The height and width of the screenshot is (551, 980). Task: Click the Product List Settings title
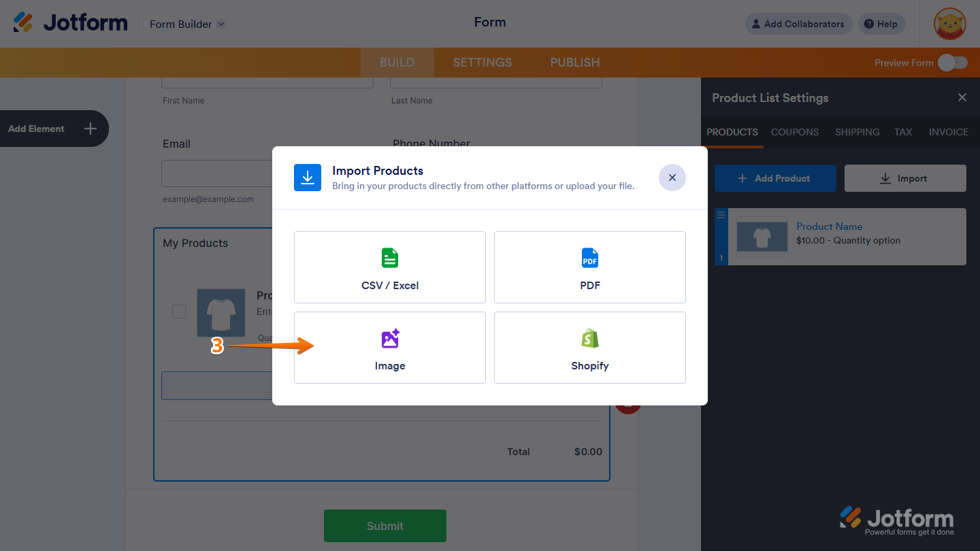pos(770,98)
